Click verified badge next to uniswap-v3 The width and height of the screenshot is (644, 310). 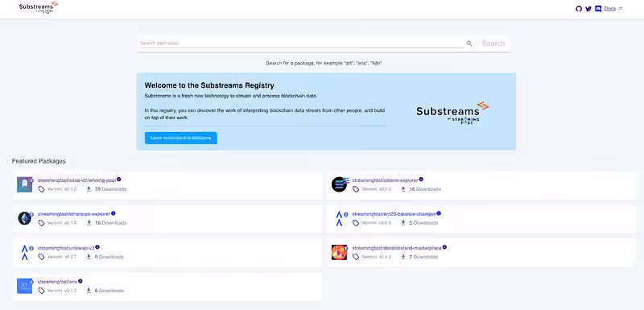97,247
